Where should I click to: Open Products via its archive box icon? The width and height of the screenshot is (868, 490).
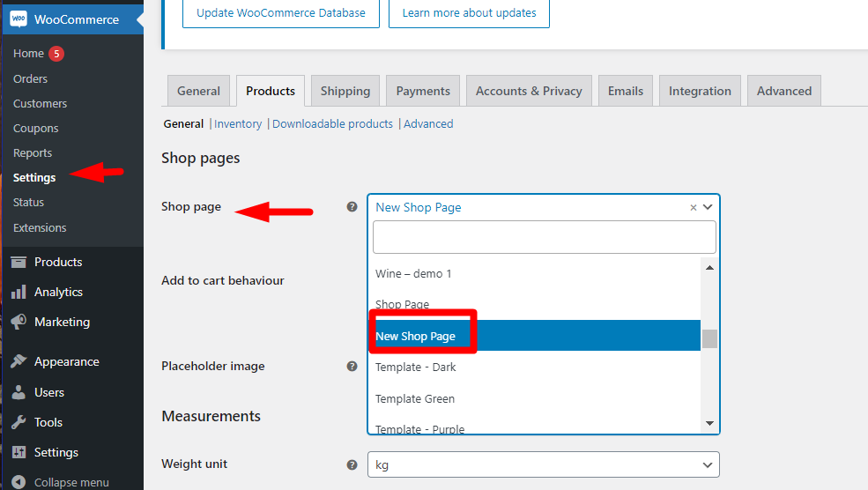point(19,262)
